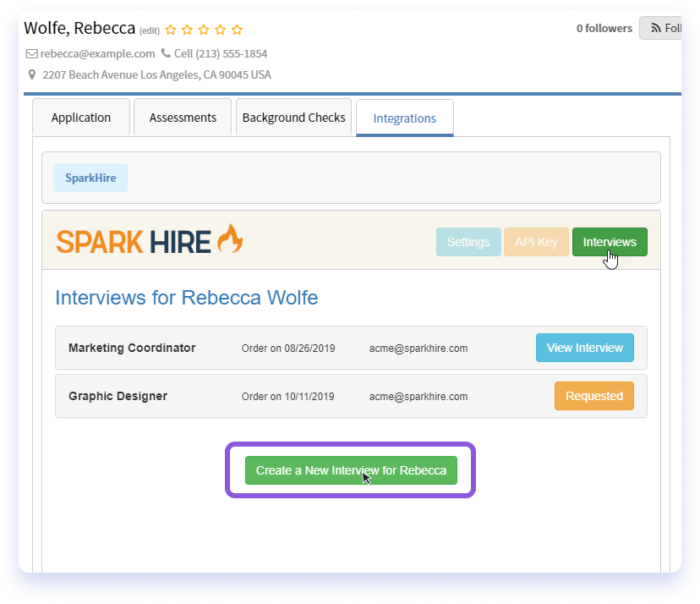Click the 2207 Beach Avenue address

click(x=156, y=74)
